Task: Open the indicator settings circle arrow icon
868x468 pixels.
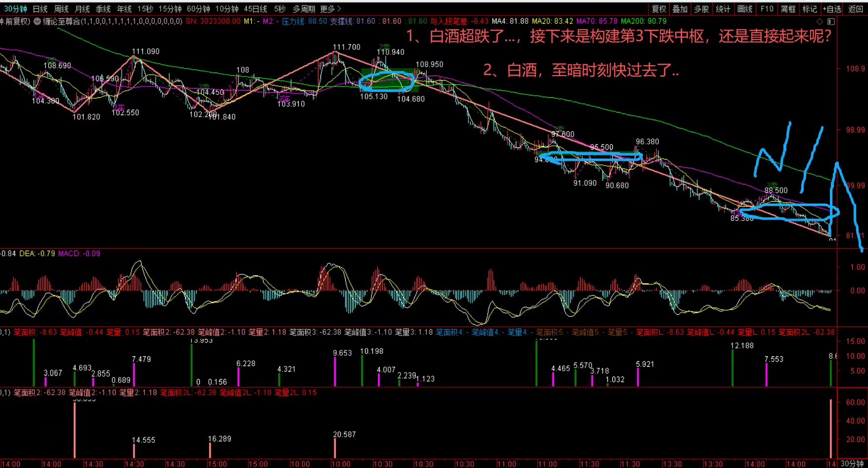Action: (37, 21)
